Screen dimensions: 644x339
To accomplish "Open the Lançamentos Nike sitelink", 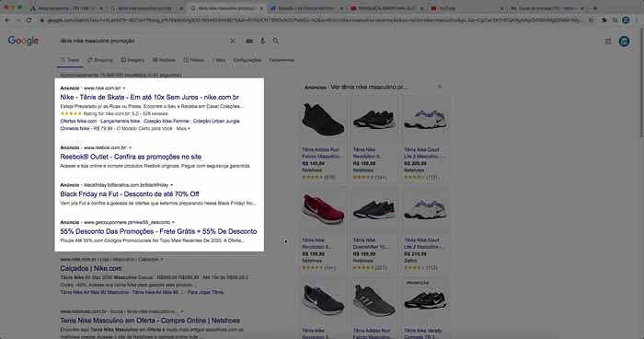I will point(121,121).
